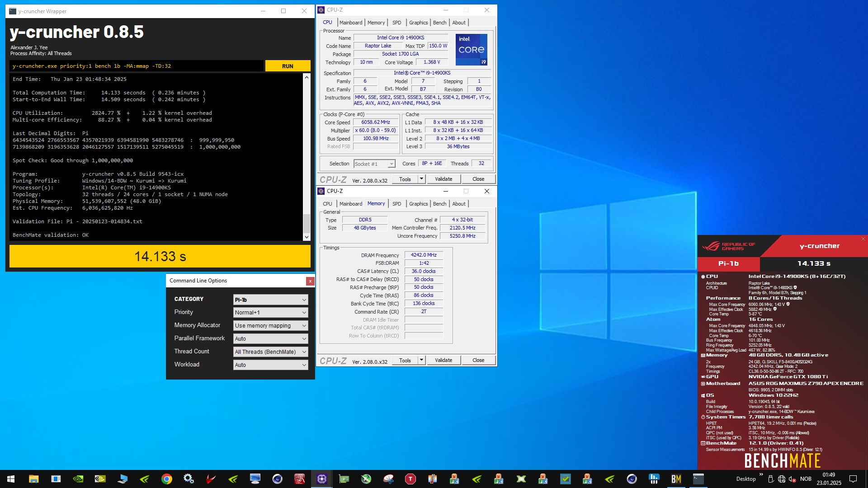Image resolution: width=868 pixels, height=488 pixels.
Task: Click the y-cruncher command line field
Action: pyautogui.click(x=137, y=66)
